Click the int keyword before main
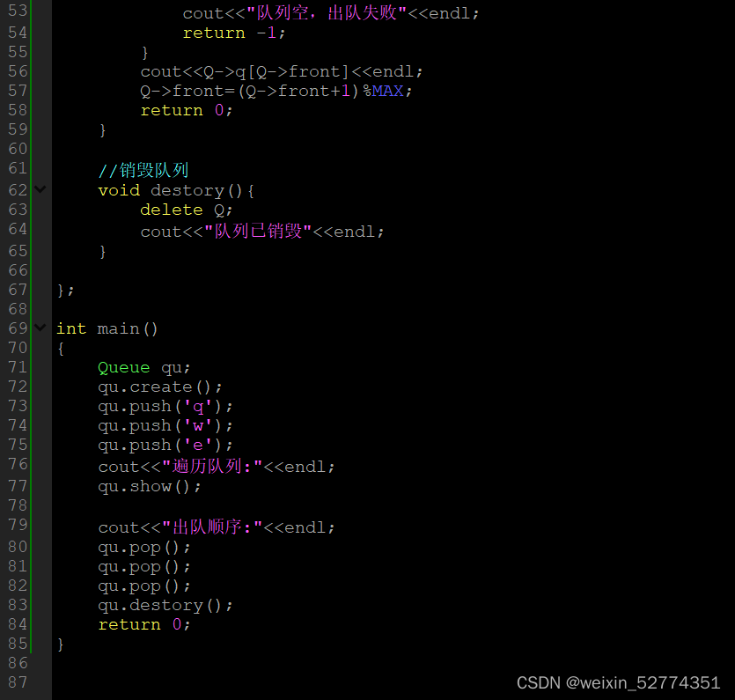 [x=70, y=328]
